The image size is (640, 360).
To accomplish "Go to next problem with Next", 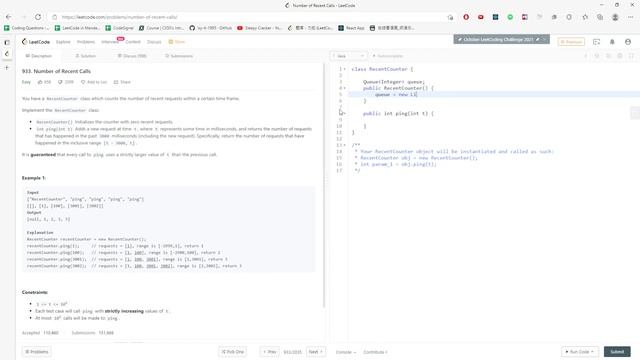I will click(x=316, y=352).
